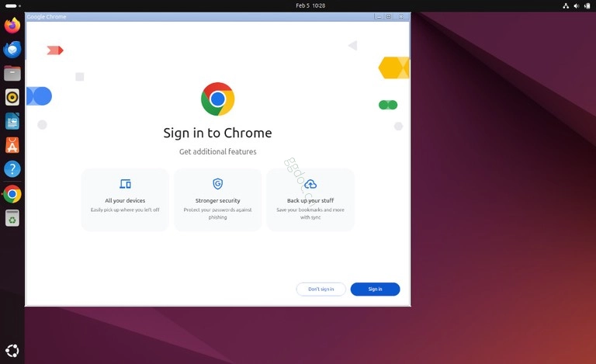The image size is (596, 364).
Task: Open the Ubuntu App Center icon
Action: pyautogui.click(x=12, y=146)
